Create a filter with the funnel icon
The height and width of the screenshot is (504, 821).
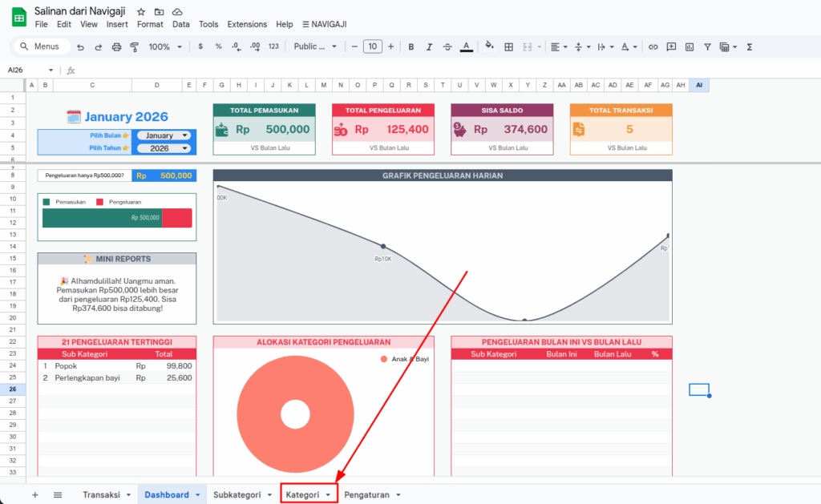pos(707,47)
